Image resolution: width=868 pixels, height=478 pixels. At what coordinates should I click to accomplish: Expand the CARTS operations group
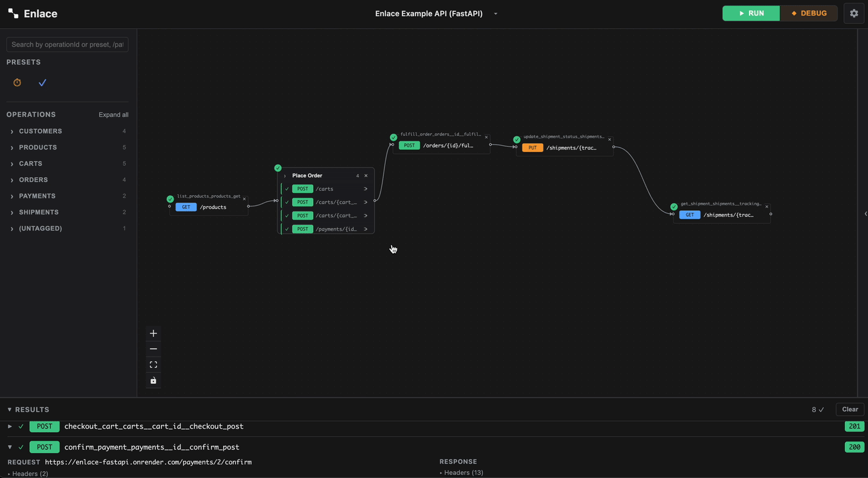tap(12, 164)
